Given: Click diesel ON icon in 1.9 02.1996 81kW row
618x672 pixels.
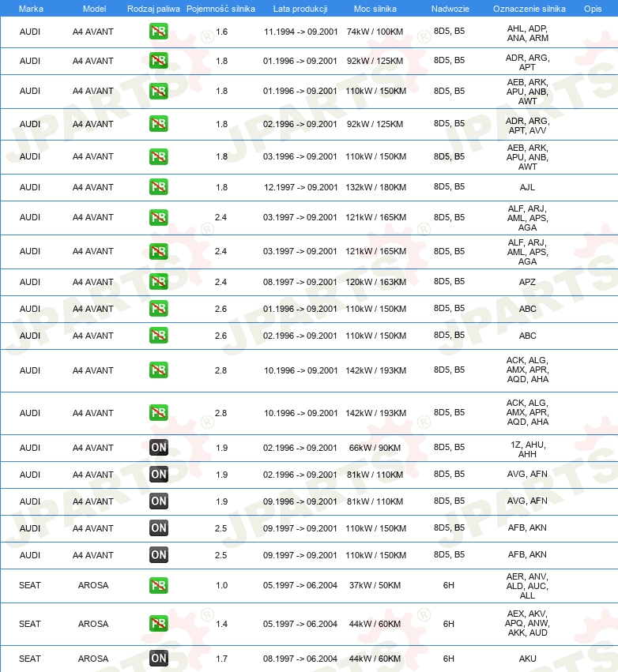Looking at the screenshot, I should tap(158, 474).
